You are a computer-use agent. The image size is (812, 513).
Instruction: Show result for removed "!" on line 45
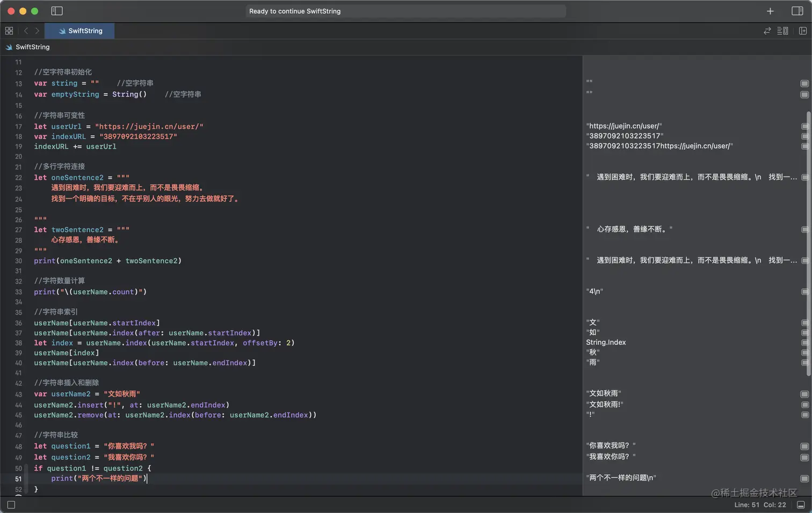click(804, 415)
